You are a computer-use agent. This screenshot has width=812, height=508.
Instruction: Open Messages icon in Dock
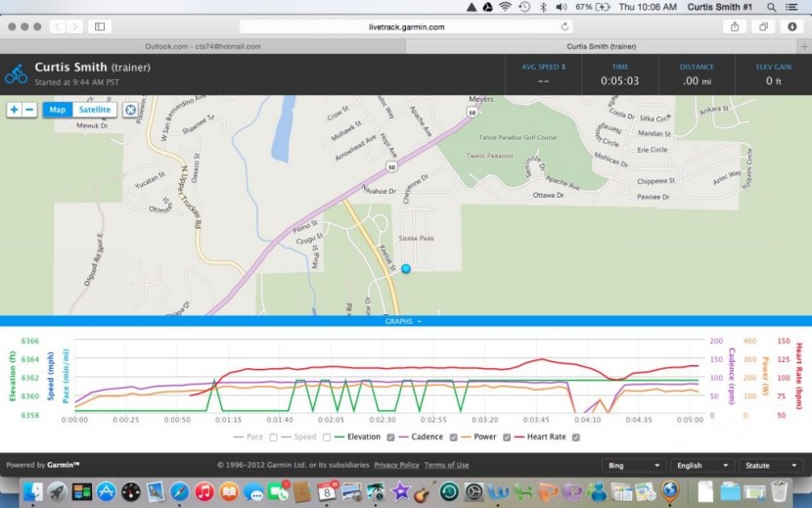pos(253,492)
